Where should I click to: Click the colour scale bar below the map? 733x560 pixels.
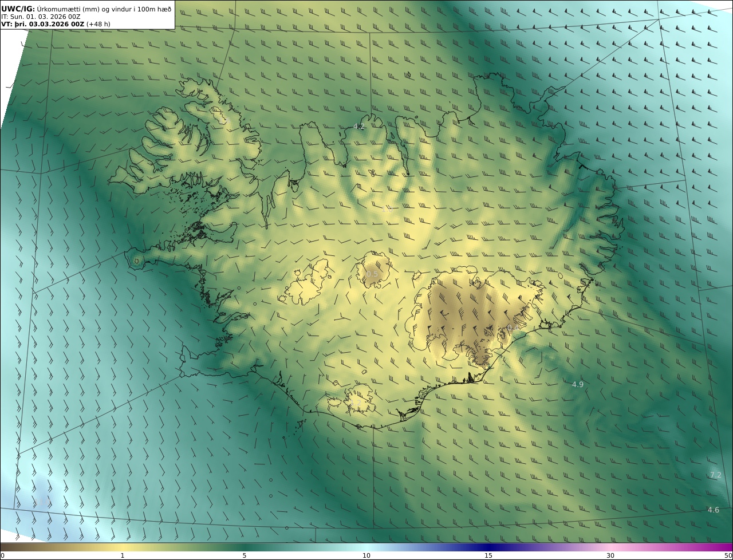pos(366,546)
